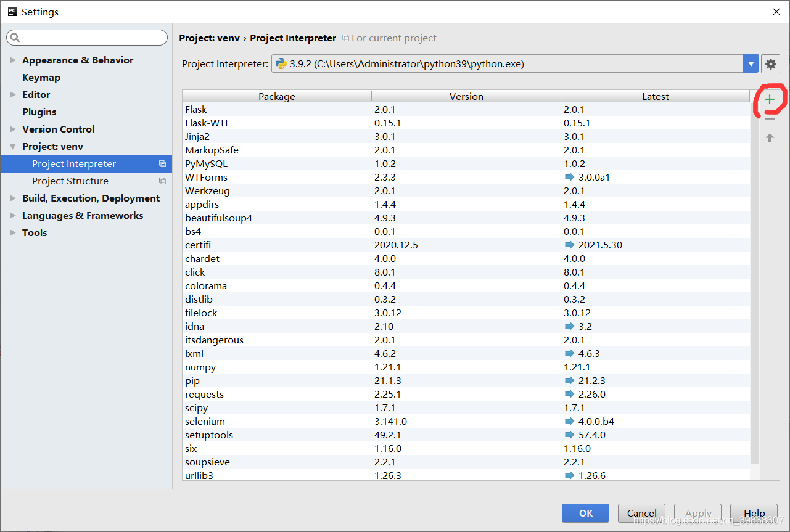Expand Languages & Frameworks section
Image resolution: width=790 pixels, height=532 pixels.
13,216
